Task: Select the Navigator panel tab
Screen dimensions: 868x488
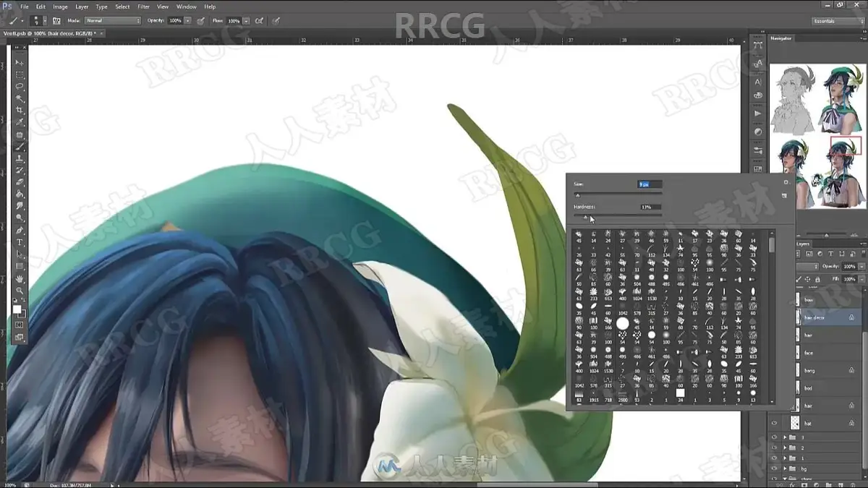Action: (781, 38)
